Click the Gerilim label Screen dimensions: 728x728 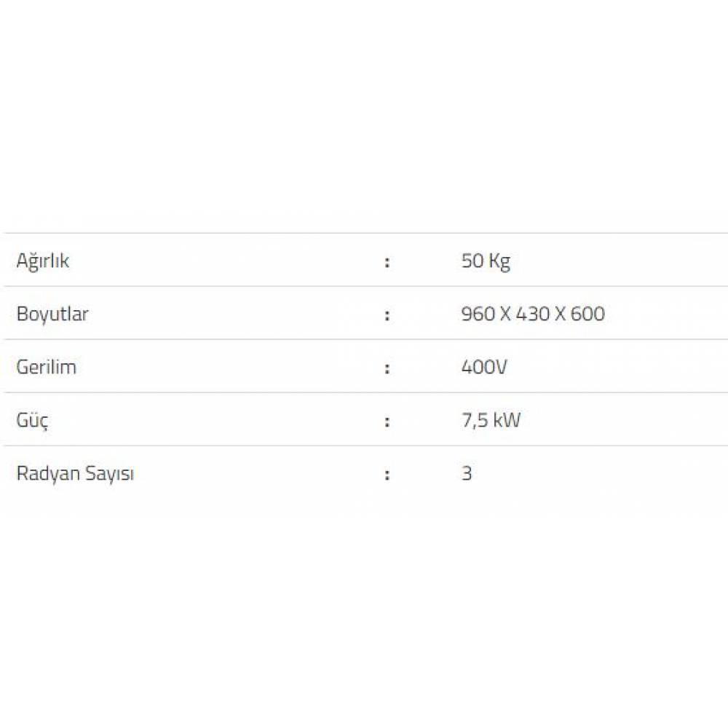[x=46, y=367]
